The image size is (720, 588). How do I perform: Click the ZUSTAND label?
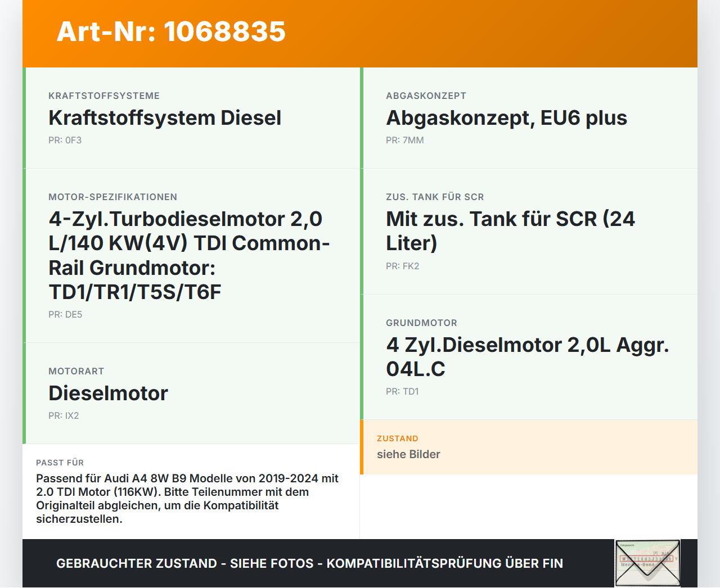pyautogui.click(x=397, y=439)
